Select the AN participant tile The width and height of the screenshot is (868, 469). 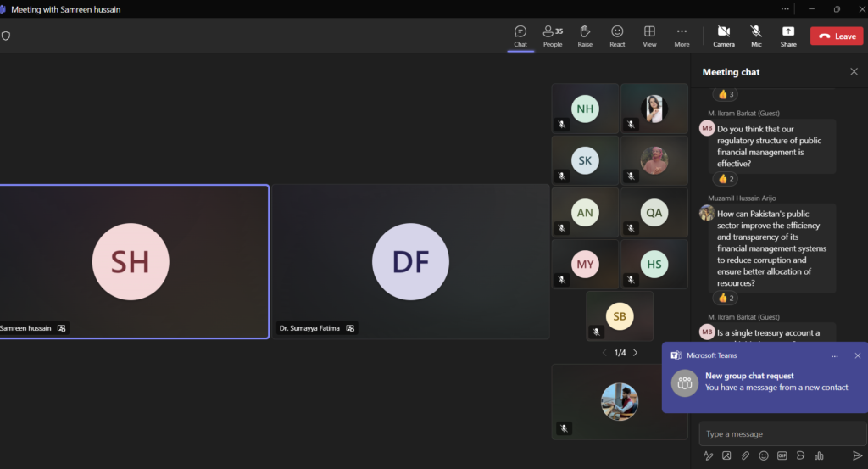click(x=585, y=213)
